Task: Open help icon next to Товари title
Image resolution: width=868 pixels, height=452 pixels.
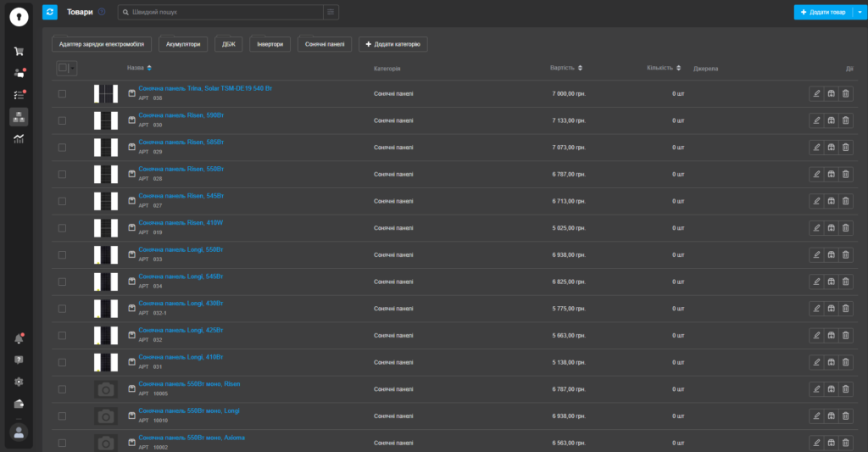Action: coord(102,12)
